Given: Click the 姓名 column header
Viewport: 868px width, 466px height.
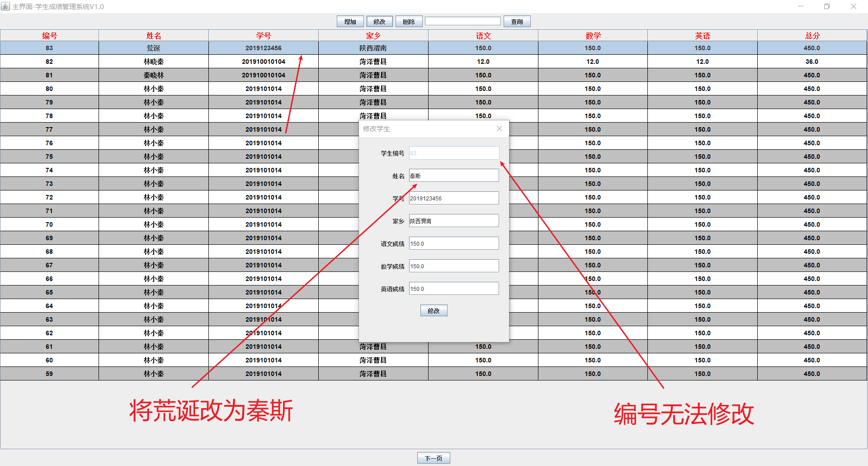Looking at the screenshot, I should click(154, 35).
